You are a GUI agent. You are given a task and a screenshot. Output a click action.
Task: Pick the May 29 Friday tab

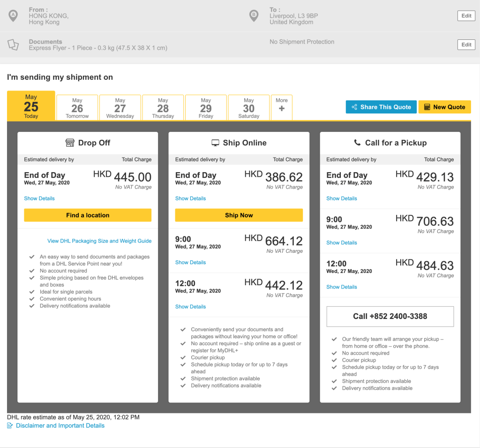(x=206, y=107)
